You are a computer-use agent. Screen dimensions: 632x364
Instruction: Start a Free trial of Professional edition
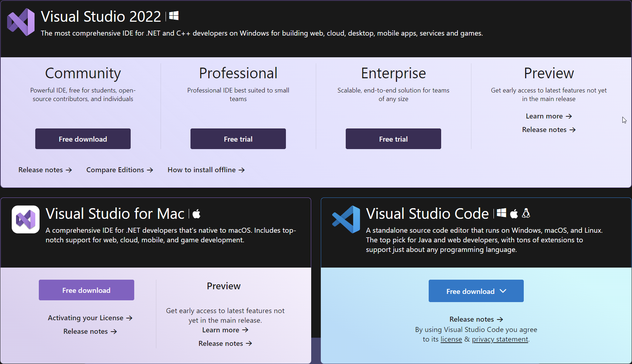tap(238, 139)
